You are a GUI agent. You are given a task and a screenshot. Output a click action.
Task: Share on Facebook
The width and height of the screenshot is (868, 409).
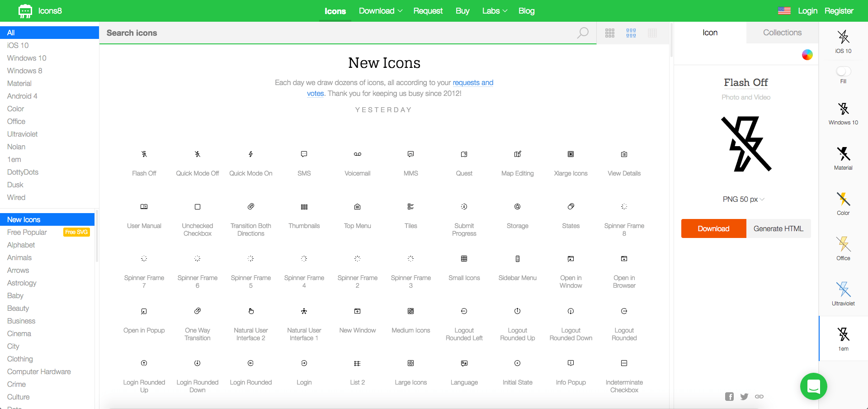point(729,397)
